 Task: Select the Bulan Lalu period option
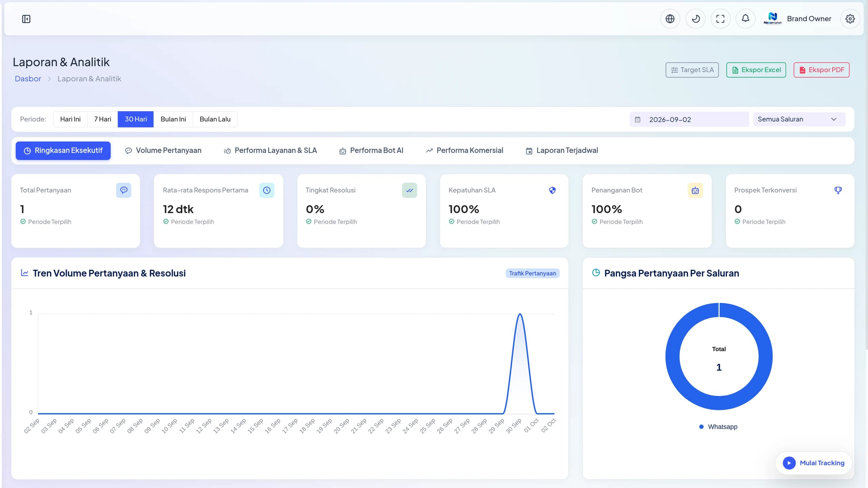pyautogui.click(x=215, y=119)
